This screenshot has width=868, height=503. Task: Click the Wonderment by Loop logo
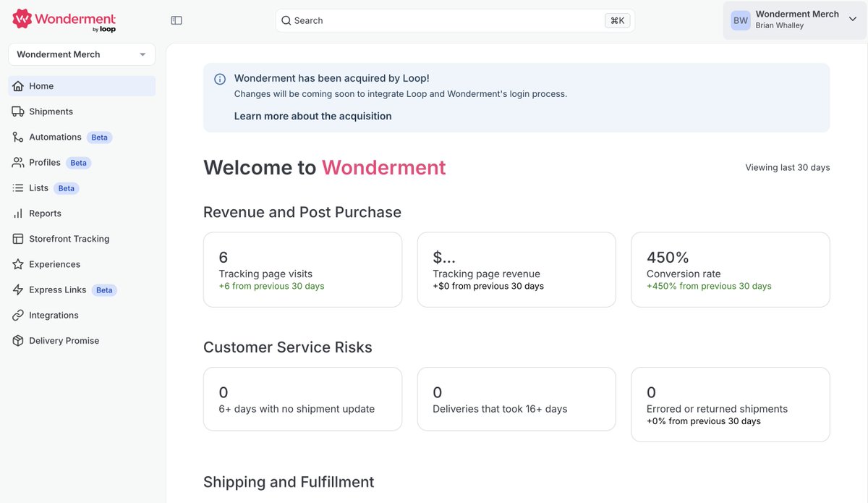[x=64, y=20]
